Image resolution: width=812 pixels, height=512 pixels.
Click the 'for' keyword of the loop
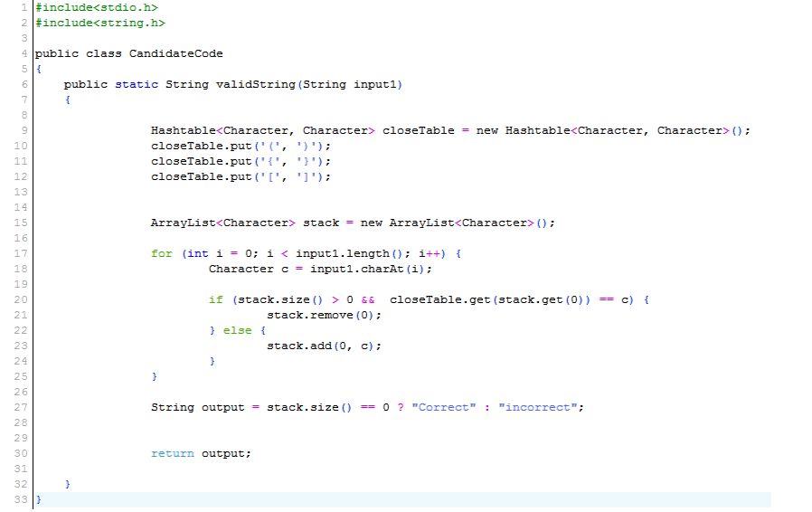pyautogui.click(x=162, y=253)
